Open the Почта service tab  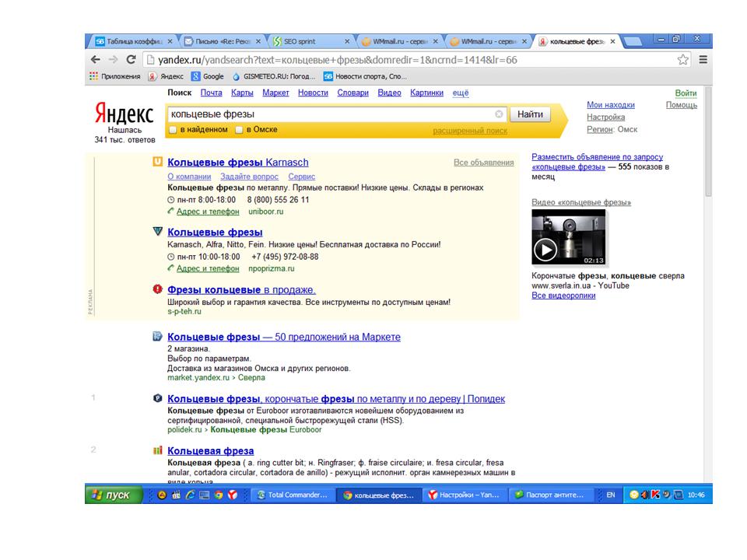(211, 93)
